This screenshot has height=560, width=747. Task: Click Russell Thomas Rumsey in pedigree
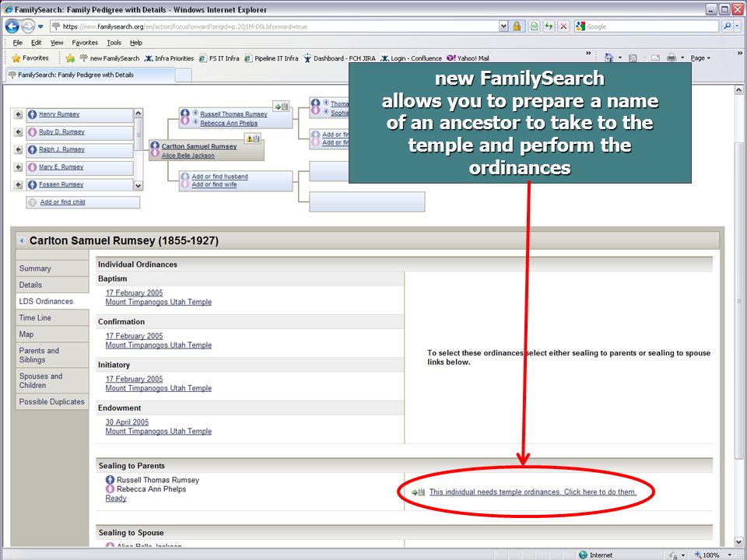[x=233, y=114]
